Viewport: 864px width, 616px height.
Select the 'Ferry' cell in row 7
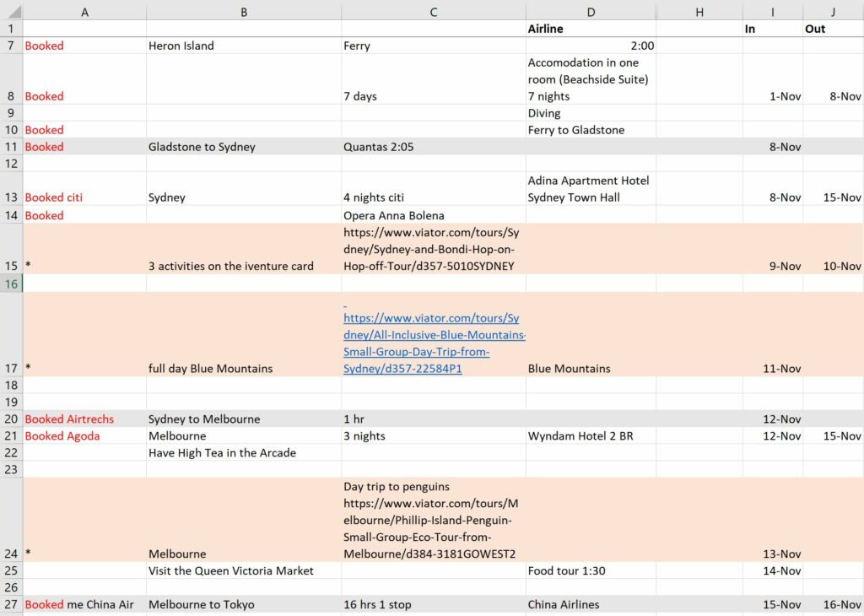(433, 46)
